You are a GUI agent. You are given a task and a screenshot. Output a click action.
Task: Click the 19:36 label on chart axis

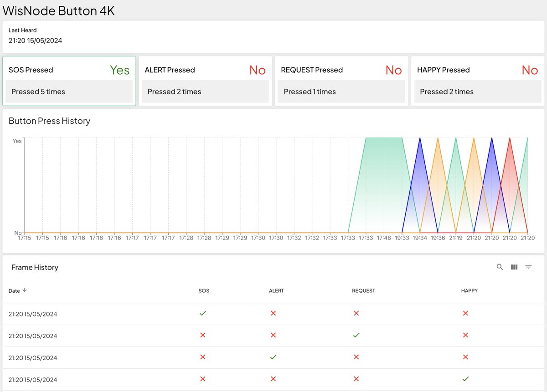[x=438, y=238]
